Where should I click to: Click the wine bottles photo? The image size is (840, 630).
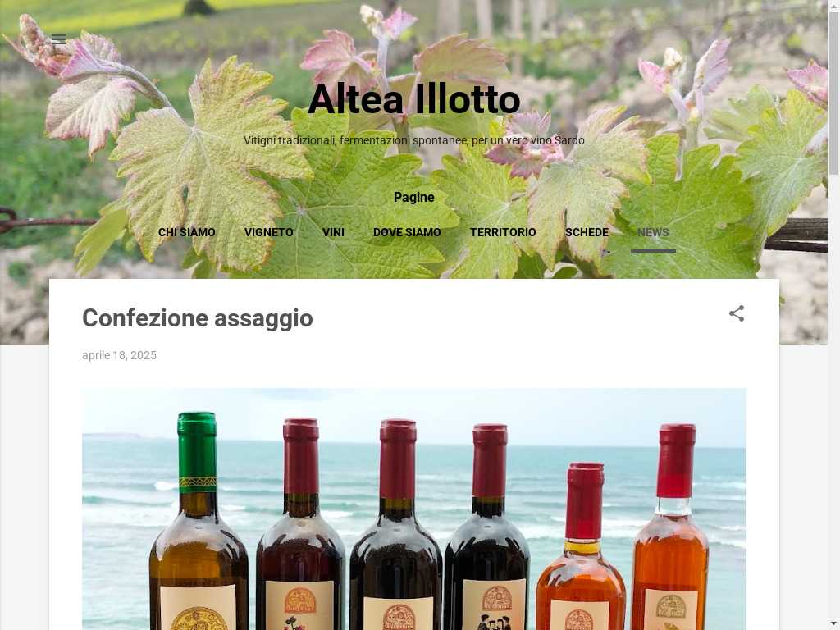(414, 509)
